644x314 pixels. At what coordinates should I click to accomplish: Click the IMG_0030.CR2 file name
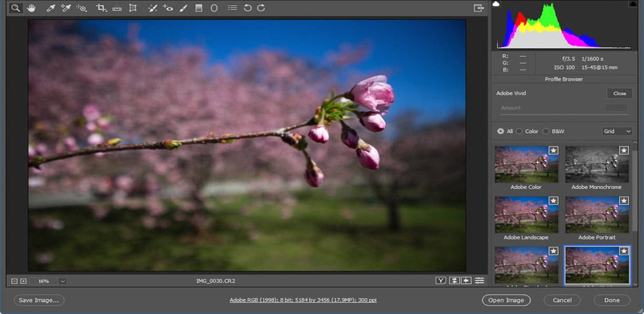tap(216, 281)
